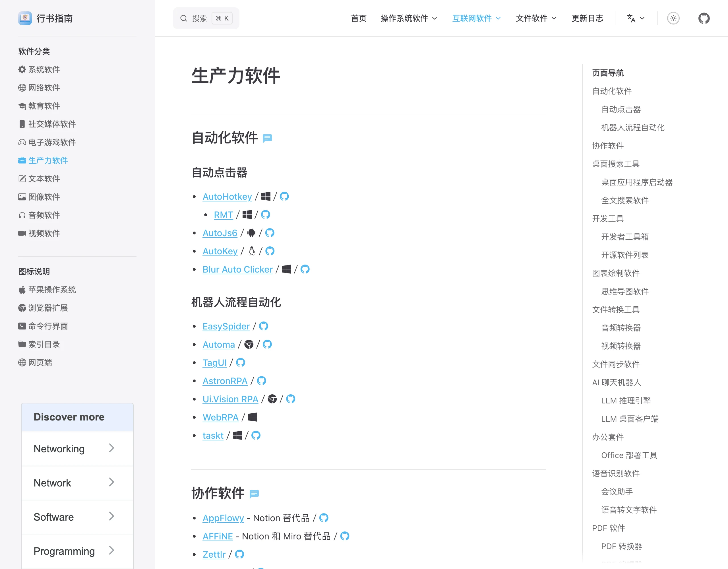Open the comment icon beside 协作软件 heading
728x569 pixels.
254,494
